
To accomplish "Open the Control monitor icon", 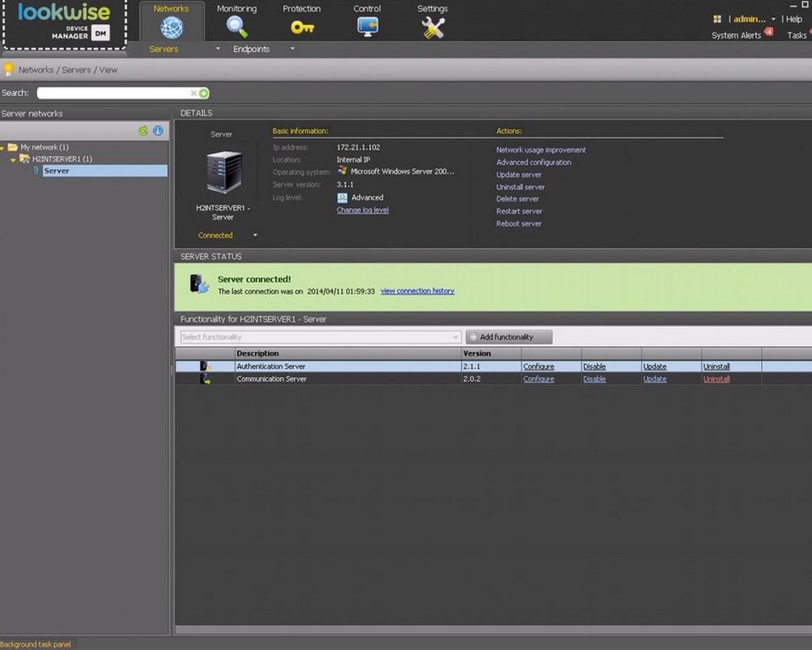I will [x=367, y=27].
